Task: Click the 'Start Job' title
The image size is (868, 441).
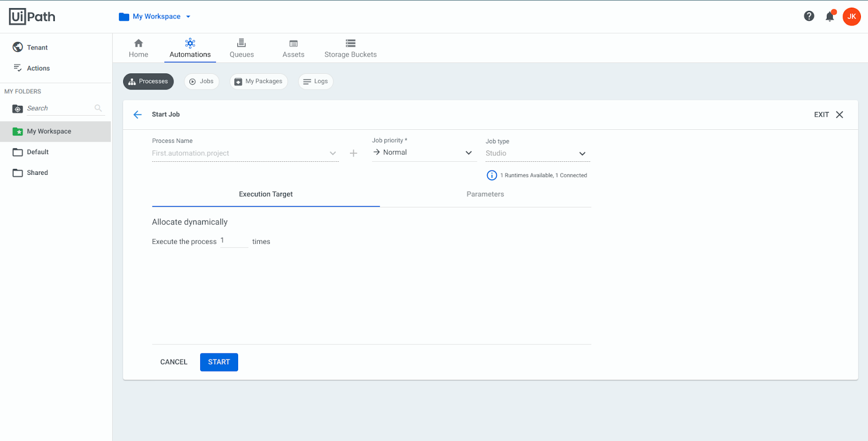Action: [x=165, y=115]
